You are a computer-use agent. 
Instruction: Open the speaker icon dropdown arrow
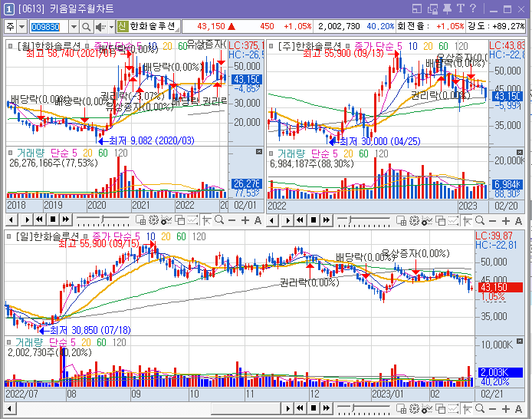[x=111, y=27]
